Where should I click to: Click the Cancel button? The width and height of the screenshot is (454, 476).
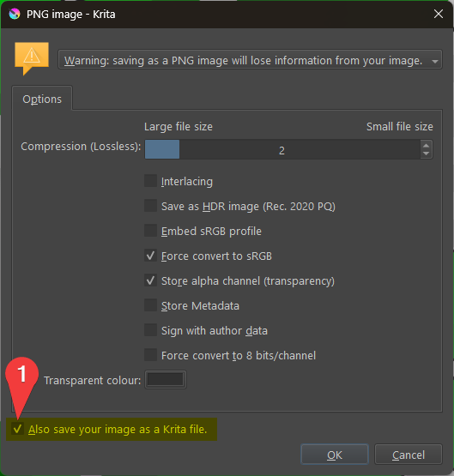pyautogui.click(x=409, y=455)
